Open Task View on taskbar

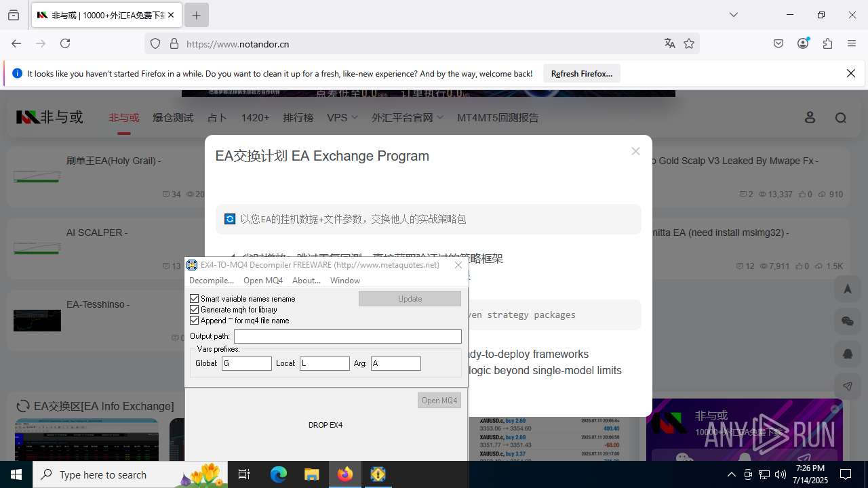click(x=245, y=474)
